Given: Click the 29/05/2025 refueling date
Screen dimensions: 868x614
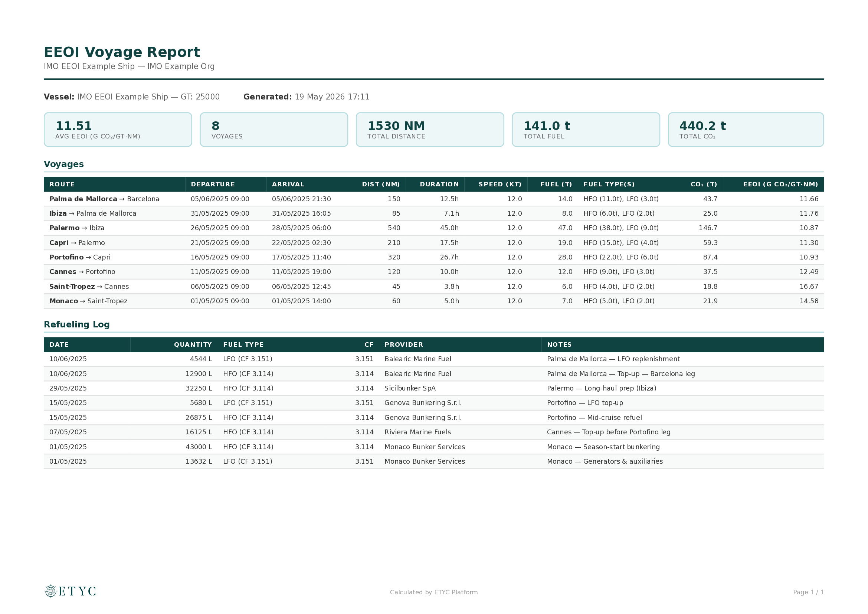Looking at the screenshot, I should pyautogui.click(x=68, y=388).
